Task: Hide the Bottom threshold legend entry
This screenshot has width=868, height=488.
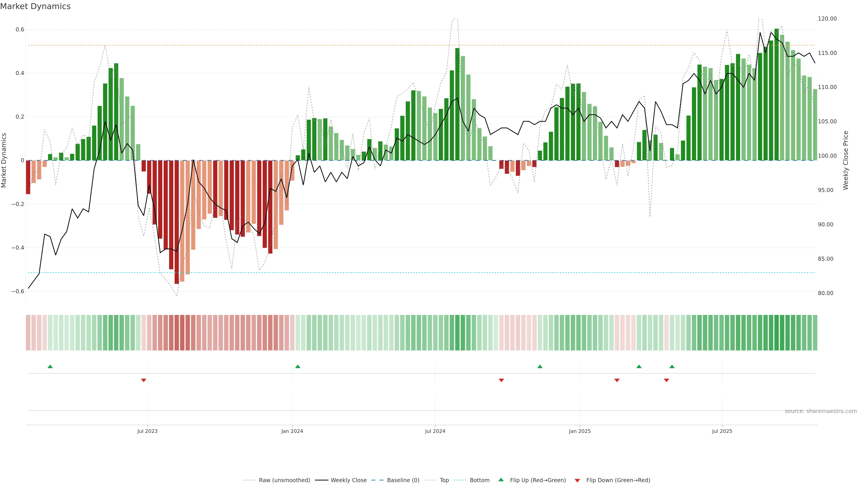Action: click(x=479, y=480)
